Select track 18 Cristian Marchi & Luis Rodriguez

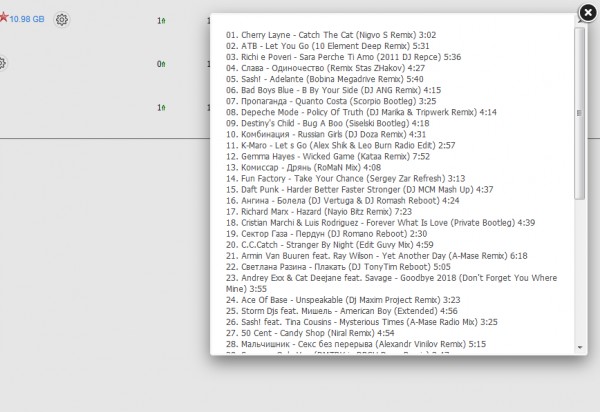coord(380,223)
